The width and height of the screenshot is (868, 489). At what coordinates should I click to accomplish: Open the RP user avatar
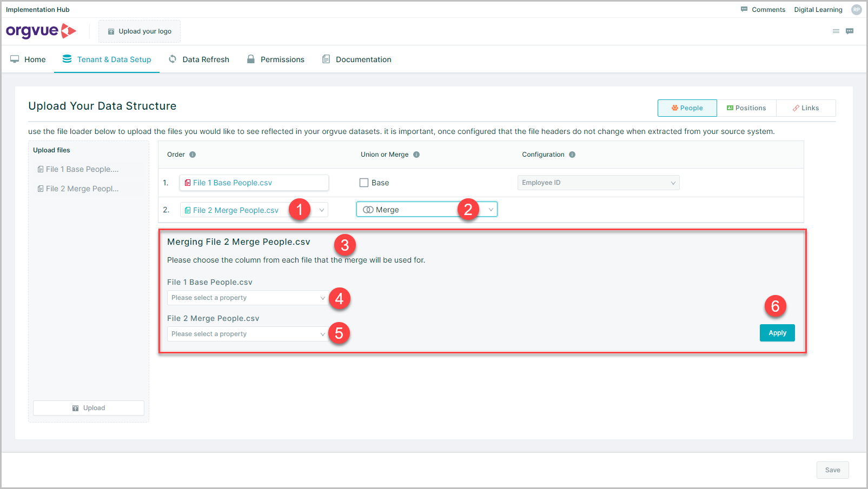pos(857,10)
